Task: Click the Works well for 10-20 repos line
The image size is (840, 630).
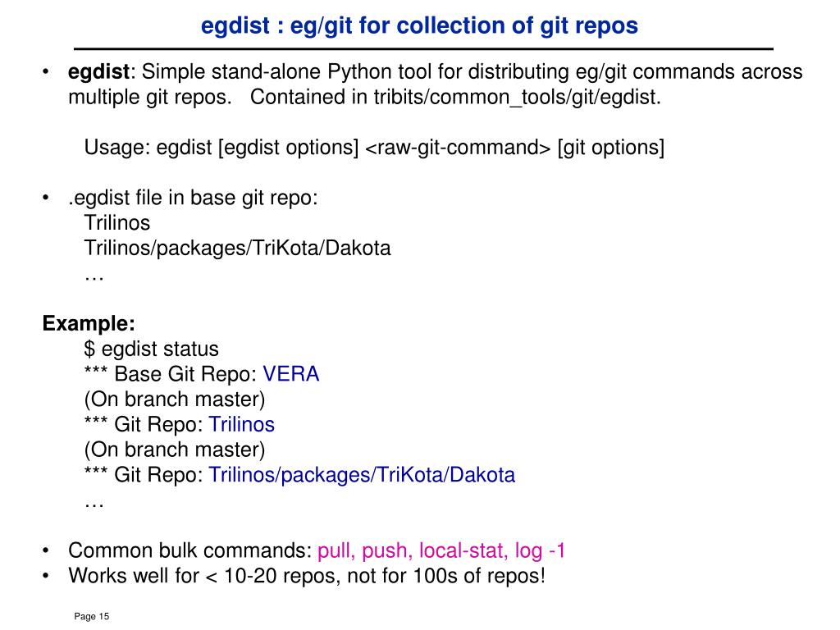Action: (307, 577)
